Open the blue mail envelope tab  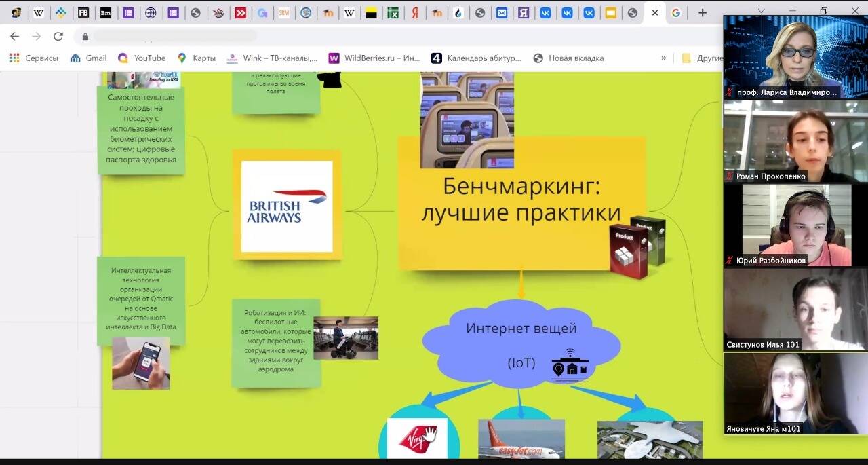pyautogui.click(x=502, y=12)
